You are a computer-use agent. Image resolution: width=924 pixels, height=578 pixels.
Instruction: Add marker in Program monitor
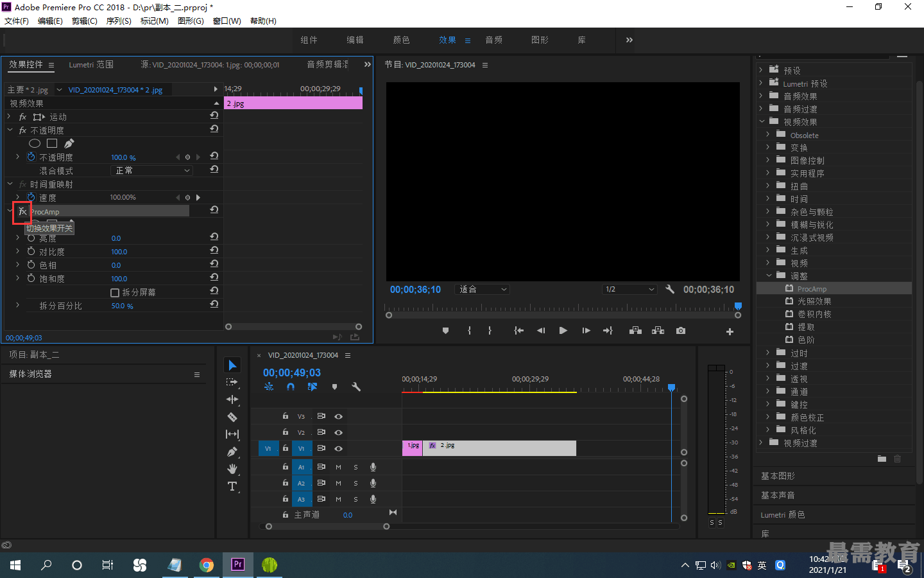pos(445,331)
